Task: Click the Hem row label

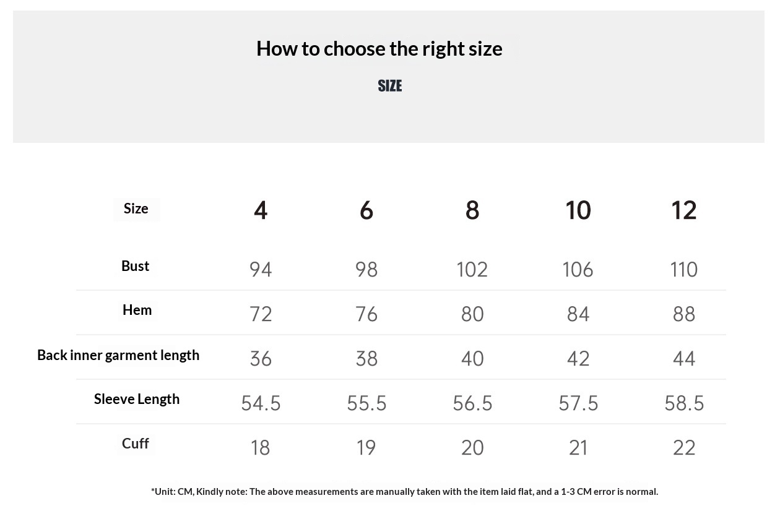Action: 137,310
